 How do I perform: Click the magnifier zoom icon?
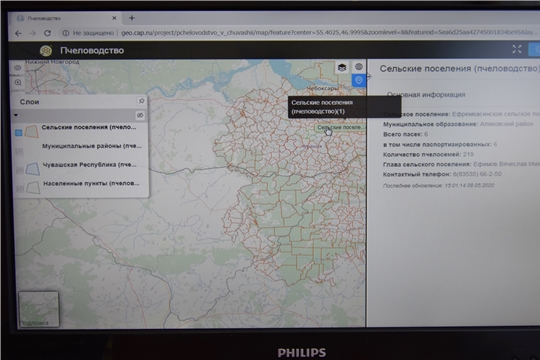(18, 82)
